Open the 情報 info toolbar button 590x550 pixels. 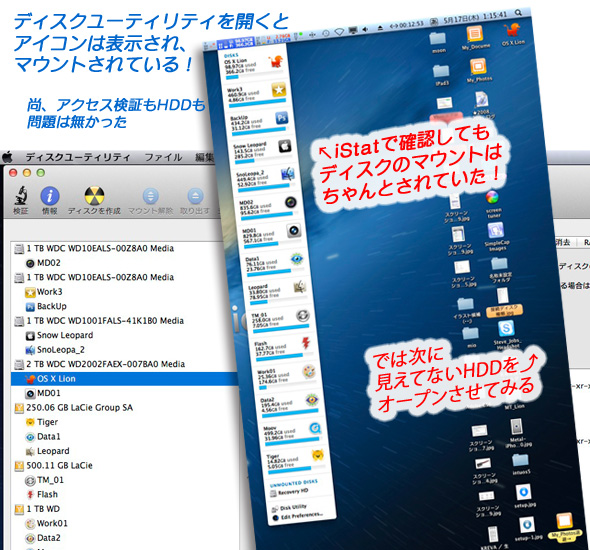point(50,196)
